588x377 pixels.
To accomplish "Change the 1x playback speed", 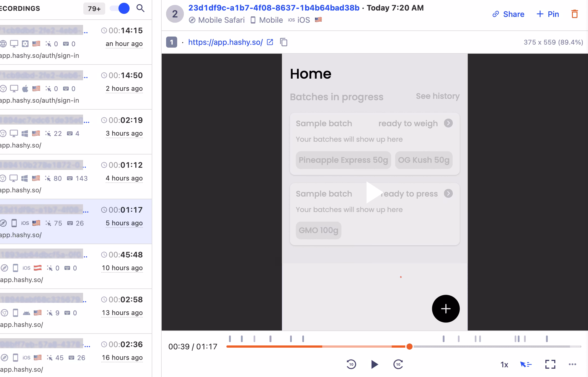I will (504, 365).
